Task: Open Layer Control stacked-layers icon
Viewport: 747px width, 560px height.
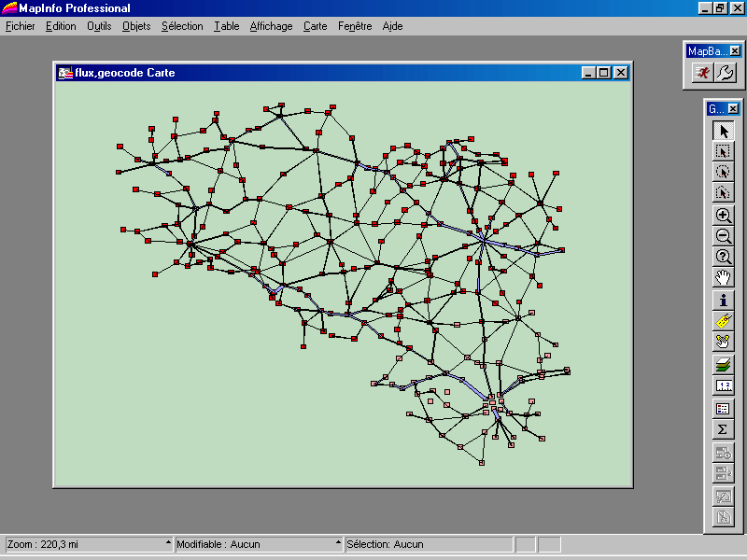Action: (x=723, y=365)
